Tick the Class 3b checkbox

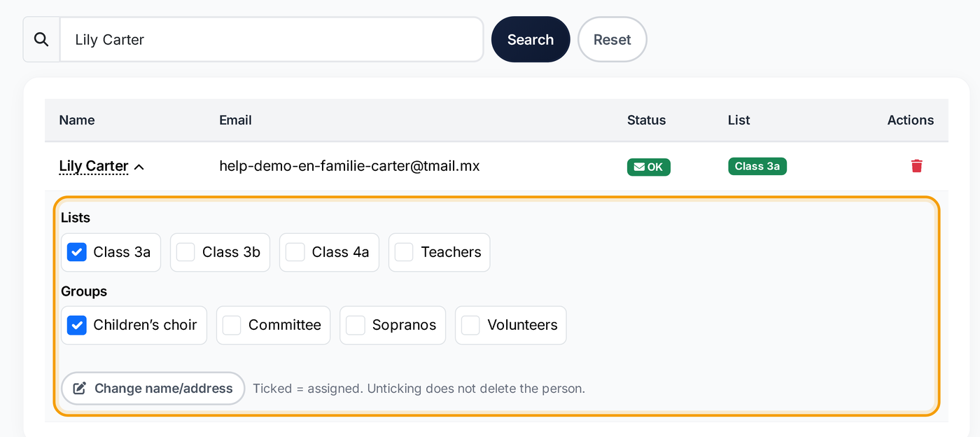(x=185, y=252)
